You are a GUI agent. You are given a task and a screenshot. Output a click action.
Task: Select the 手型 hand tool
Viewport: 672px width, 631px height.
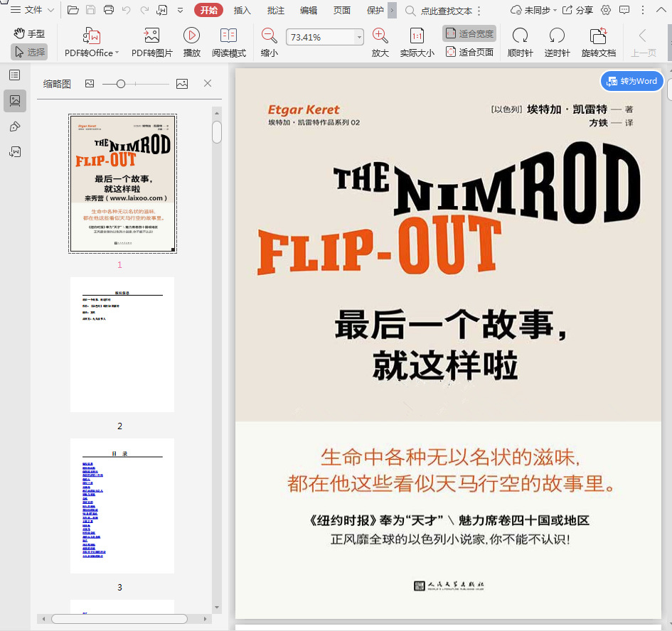pos(30,33)
